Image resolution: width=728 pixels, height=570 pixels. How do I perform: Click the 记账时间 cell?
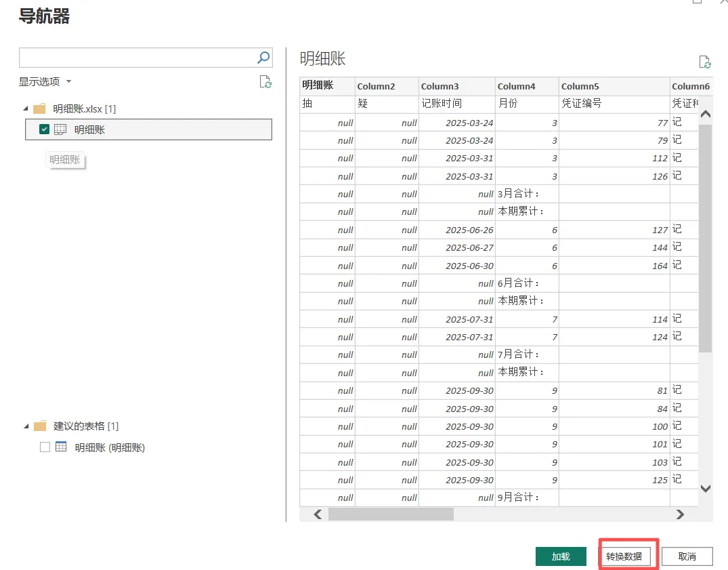pyautogui.click(x=457, y=104)
